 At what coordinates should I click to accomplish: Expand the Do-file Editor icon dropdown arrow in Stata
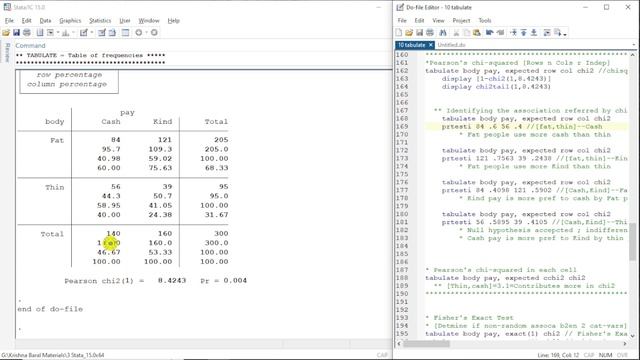tap(91, 33)
